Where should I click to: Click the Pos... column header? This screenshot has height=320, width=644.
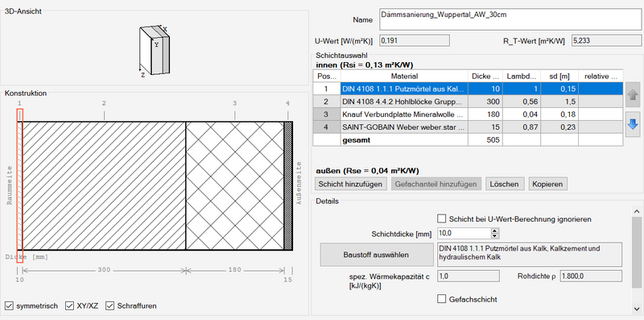click(x=327, y=76)
